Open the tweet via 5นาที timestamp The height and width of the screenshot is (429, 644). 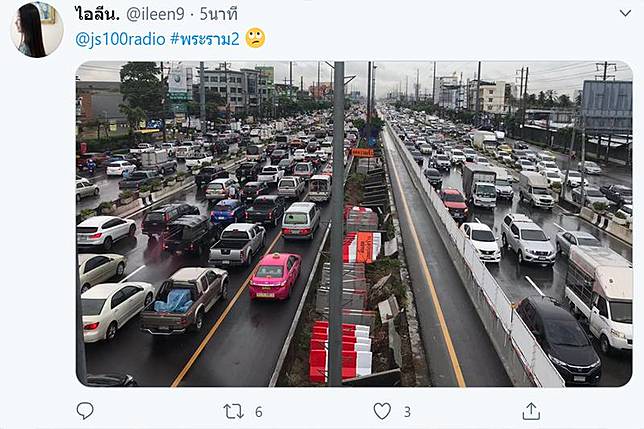218,14
